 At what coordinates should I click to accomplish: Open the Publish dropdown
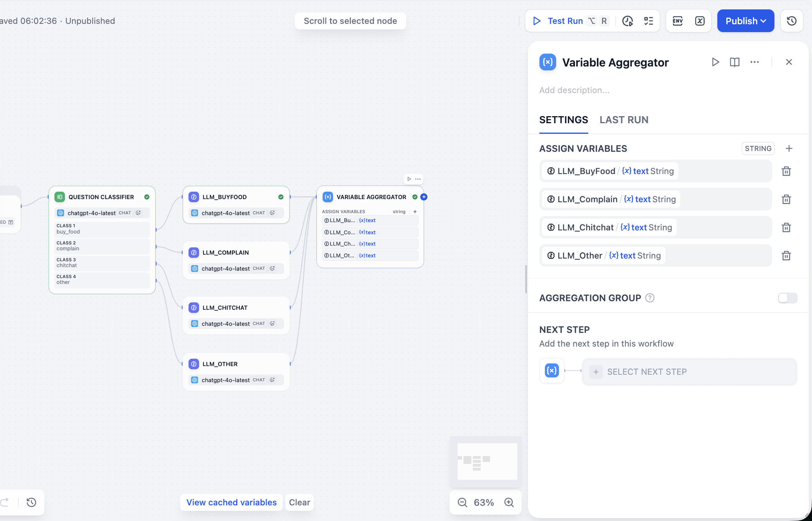click(746, 21)
